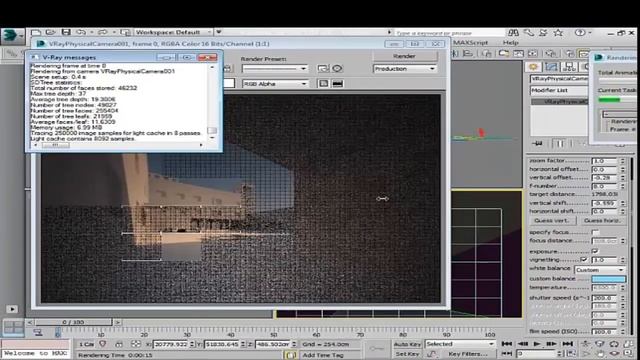The width and height of the screenshot is (640, 360).
Task: Click the search binoculars icon
Action: (x=513, y=33)
